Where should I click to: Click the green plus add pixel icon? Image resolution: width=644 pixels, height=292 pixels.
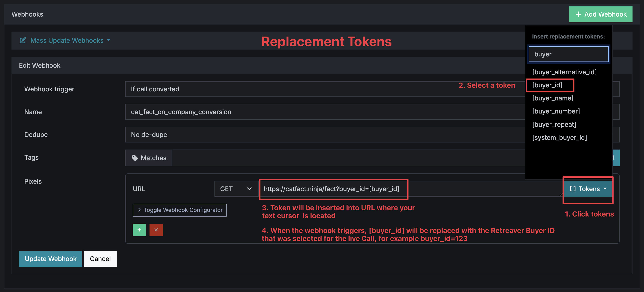click(139, 230)
